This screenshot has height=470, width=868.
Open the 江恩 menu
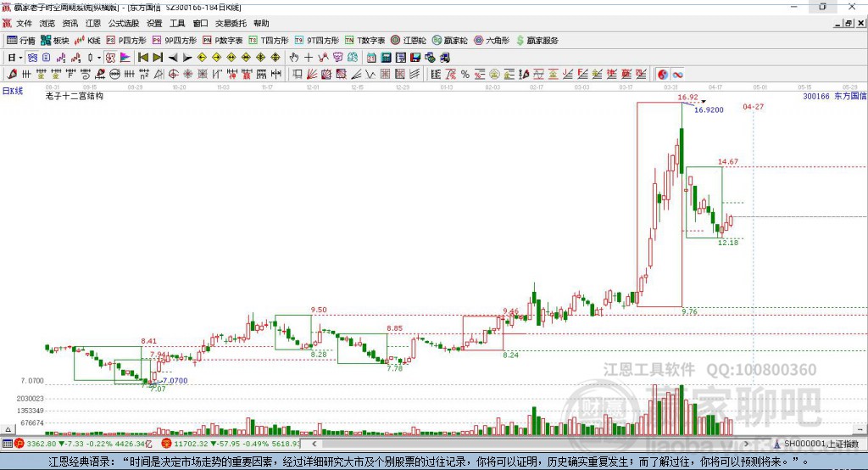93,23
